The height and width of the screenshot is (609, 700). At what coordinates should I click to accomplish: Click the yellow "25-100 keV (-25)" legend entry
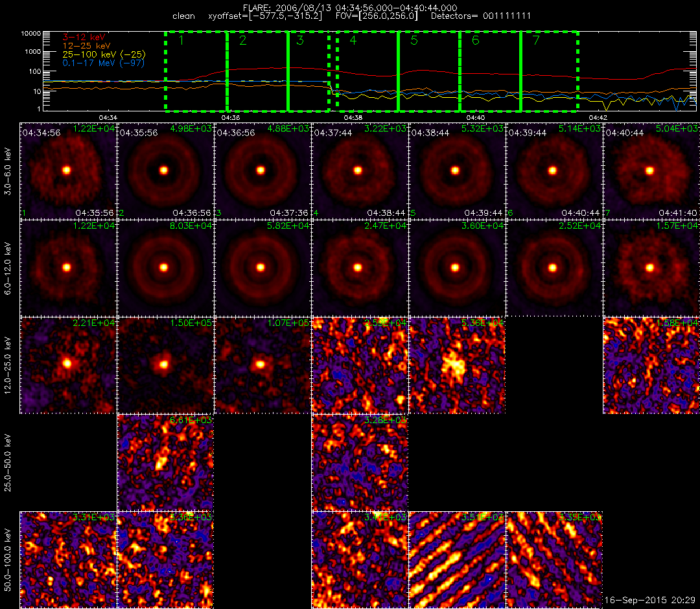(x=104, y=54)
